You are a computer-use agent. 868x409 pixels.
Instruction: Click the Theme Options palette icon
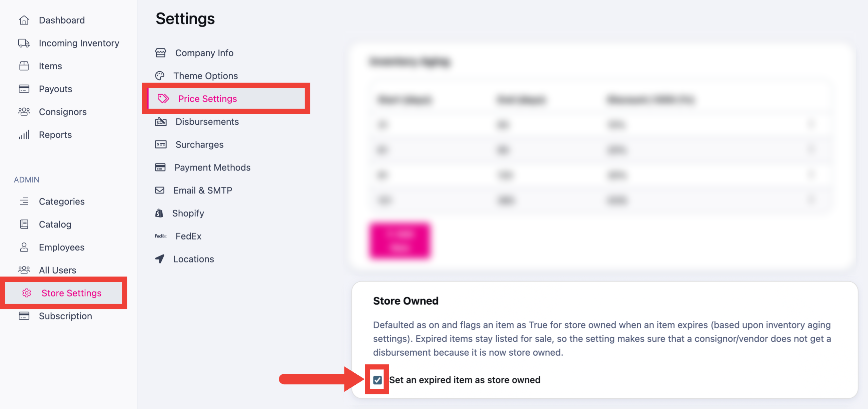(160, 76)
